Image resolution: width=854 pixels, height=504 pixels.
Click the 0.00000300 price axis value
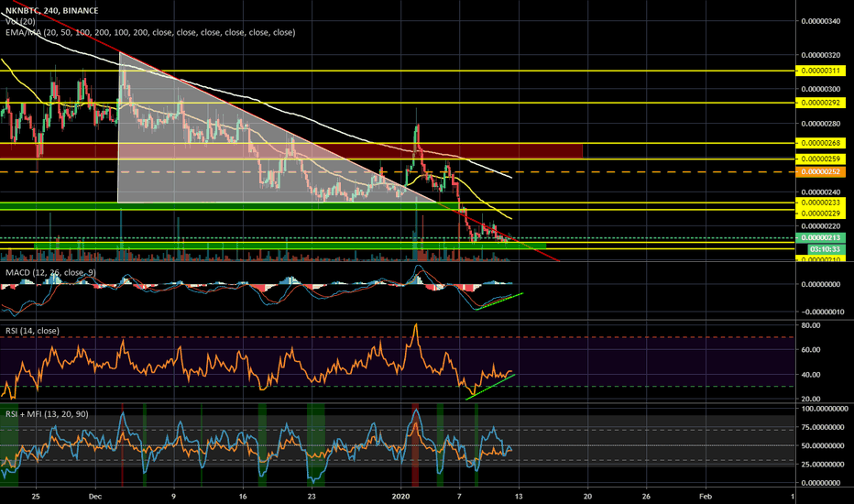point(820,89)
